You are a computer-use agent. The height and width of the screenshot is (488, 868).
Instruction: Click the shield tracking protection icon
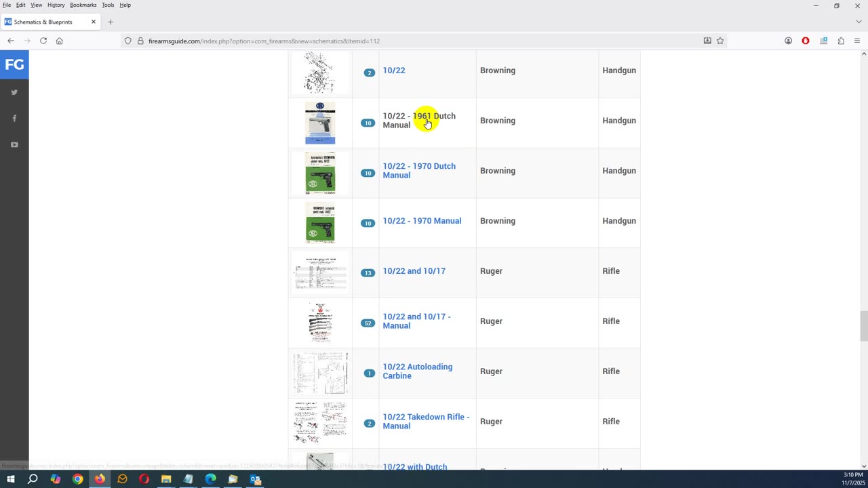pos(127,41)
